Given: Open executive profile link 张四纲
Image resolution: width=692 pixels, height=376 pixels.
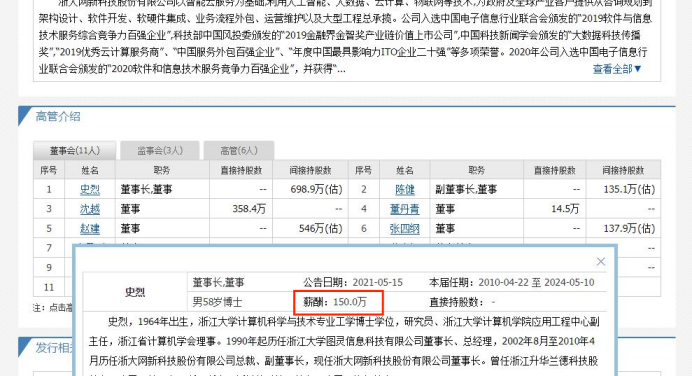Looking at the screenshot, I should click(405, 229).
